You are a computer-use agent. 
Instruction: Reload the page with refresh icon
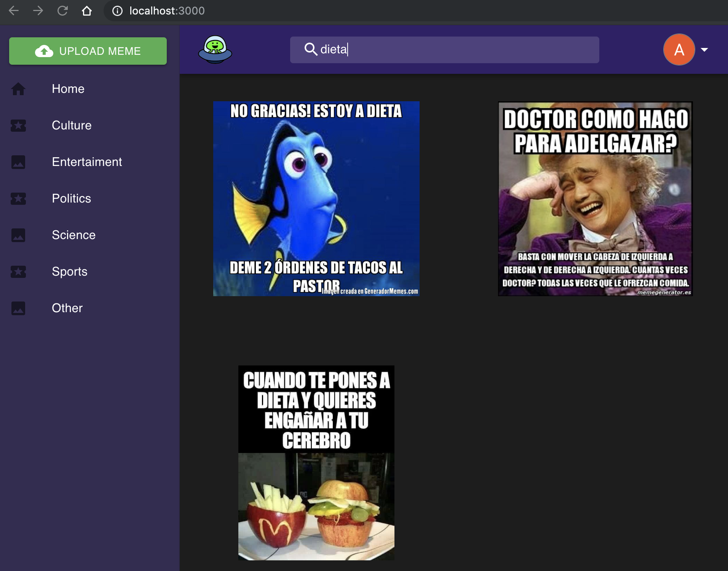(62, 11)
